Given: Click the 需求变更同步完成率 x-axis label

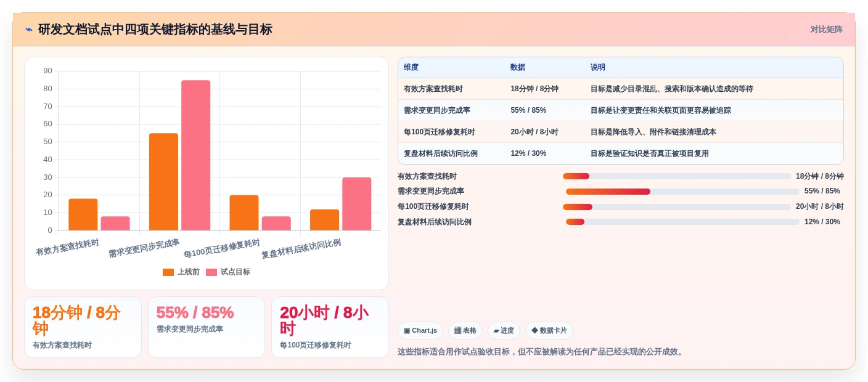Looking at the screenshot, I should pos(144,248).
